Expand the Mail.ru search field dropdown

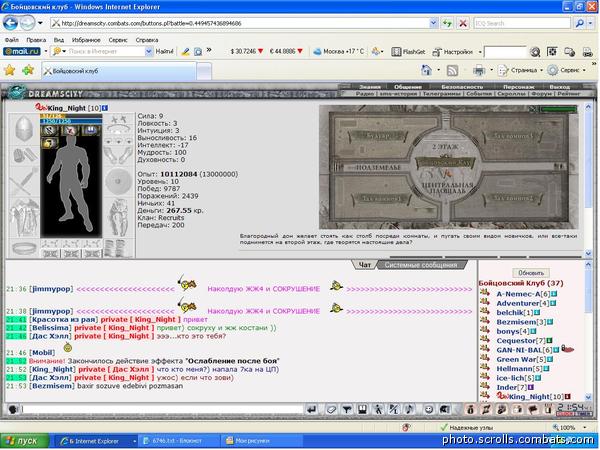coord(148,51)
